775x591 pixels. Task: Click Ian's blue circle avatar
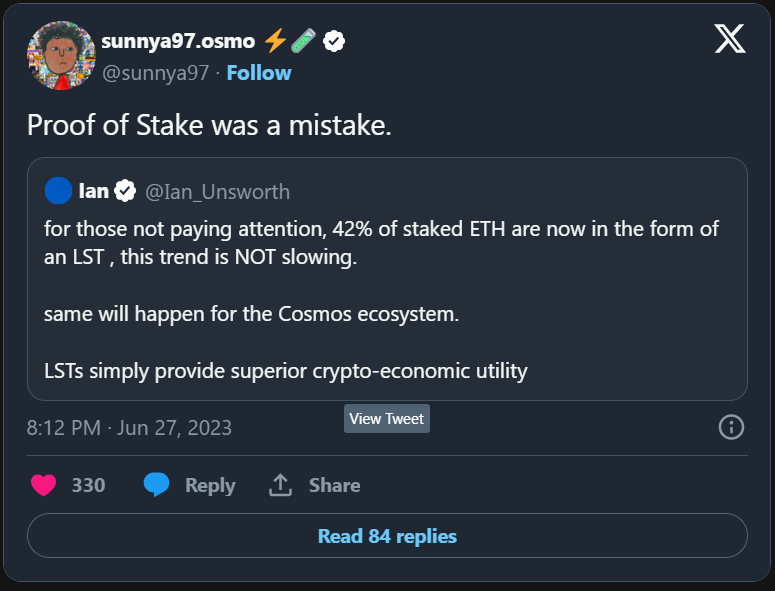coord(59,189)
